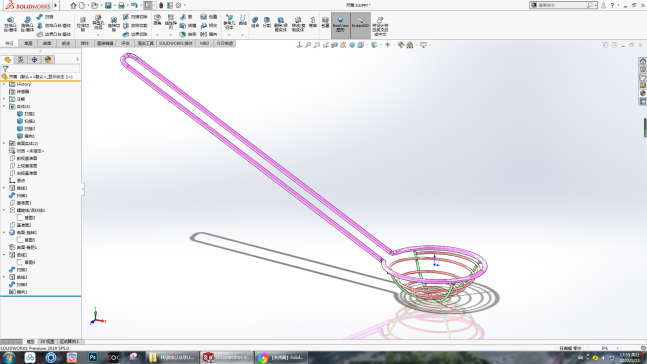Select the Flex (弯曲) tool
The height and width of the screenshot is (364, 647).
[x=313, y=22]
